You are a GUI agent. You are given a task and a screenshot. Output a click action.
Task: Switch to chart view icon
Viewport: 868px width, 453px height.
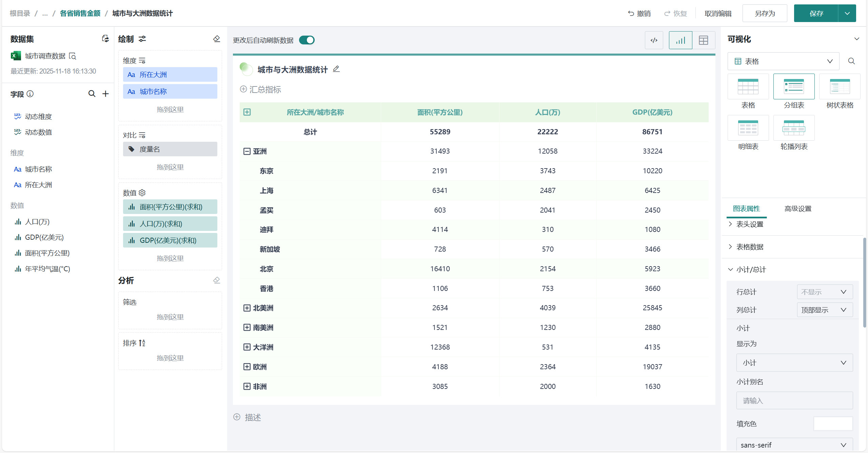pyautogui.click(x=680, y=40)
